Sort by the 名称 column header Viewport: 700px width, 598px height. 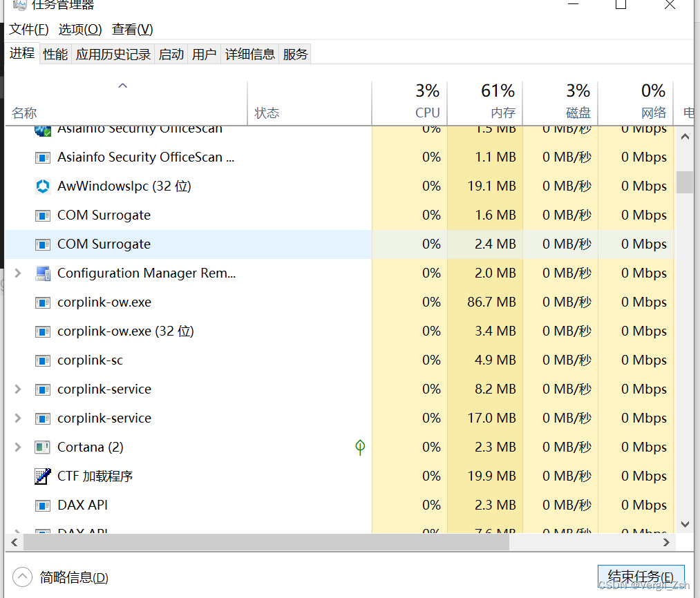pyautogui.click(x=126, y=104)
